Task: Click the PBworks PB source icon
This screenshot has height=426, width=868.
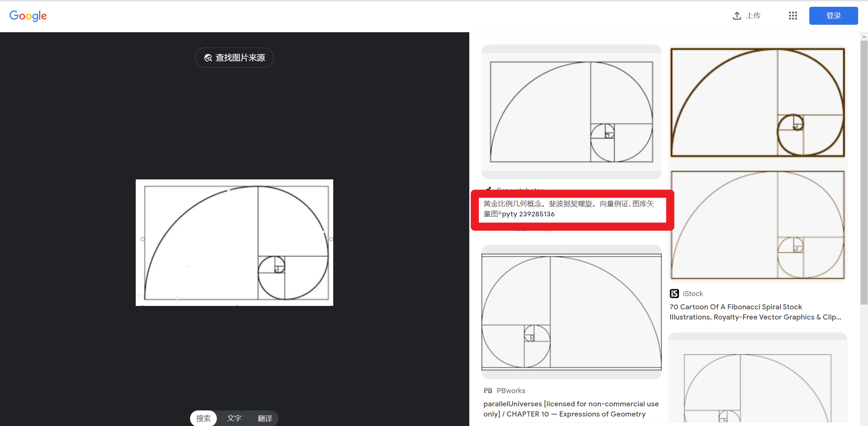Action: pyautogui.click(x=488, y=390)
